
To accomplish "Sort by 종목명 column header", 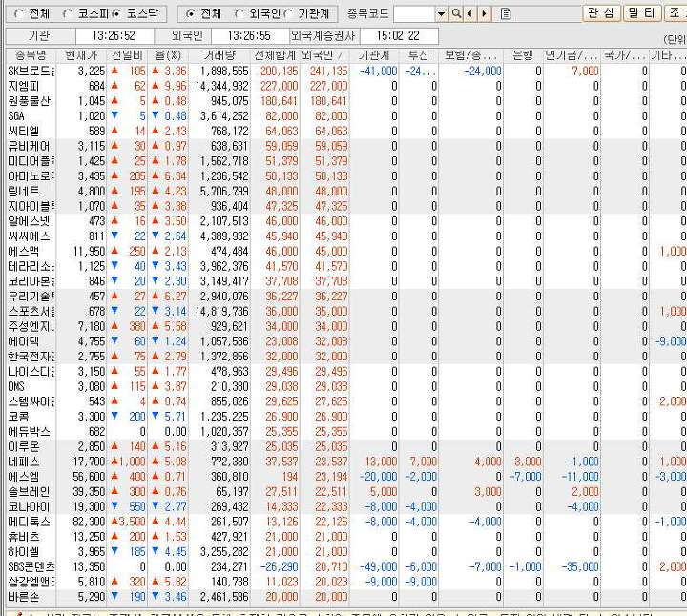I will click(x=31, y=55).
